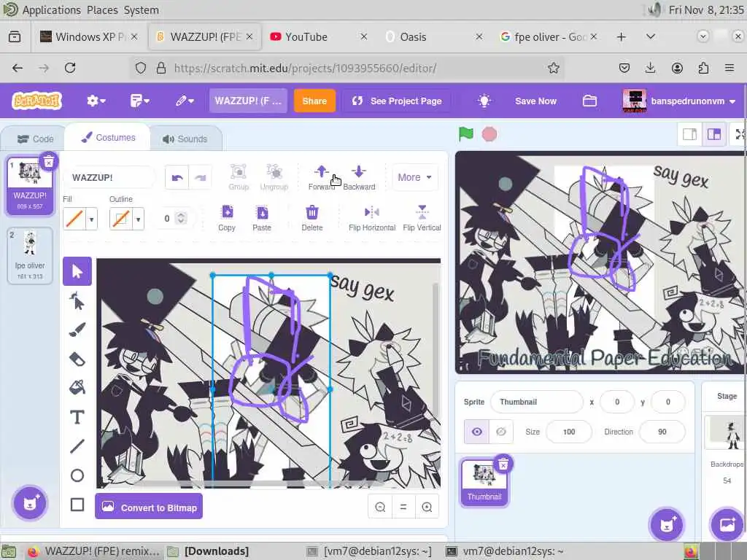This screenshot has width=747, height=560.
Task: Switch to the Code tab
Action: (x=35, y=139)
